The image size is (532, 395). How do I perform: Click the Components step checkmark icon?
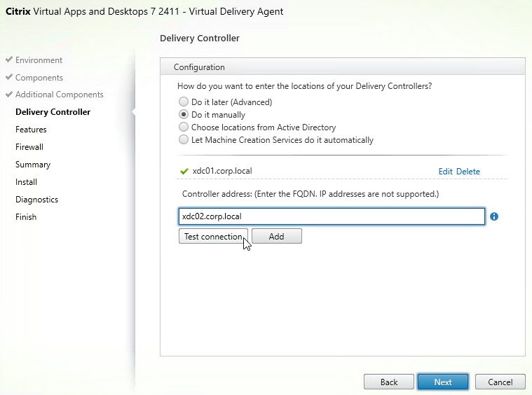(x=9, y=77)
